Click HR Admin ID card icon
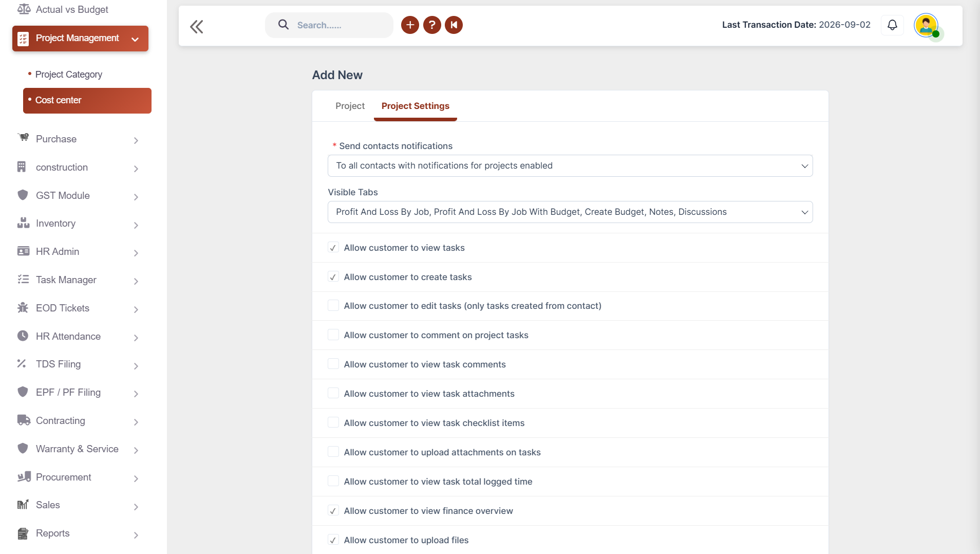Image resolution: width=980 pixels, height=554 pixels. point(23,251)
